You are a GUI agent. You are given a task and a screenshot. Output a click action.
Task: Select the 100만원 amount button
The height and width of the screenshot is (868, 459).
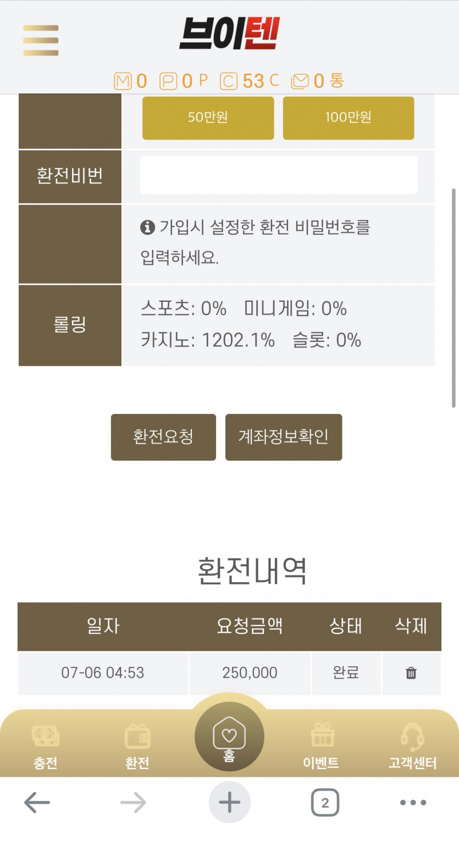349,118
